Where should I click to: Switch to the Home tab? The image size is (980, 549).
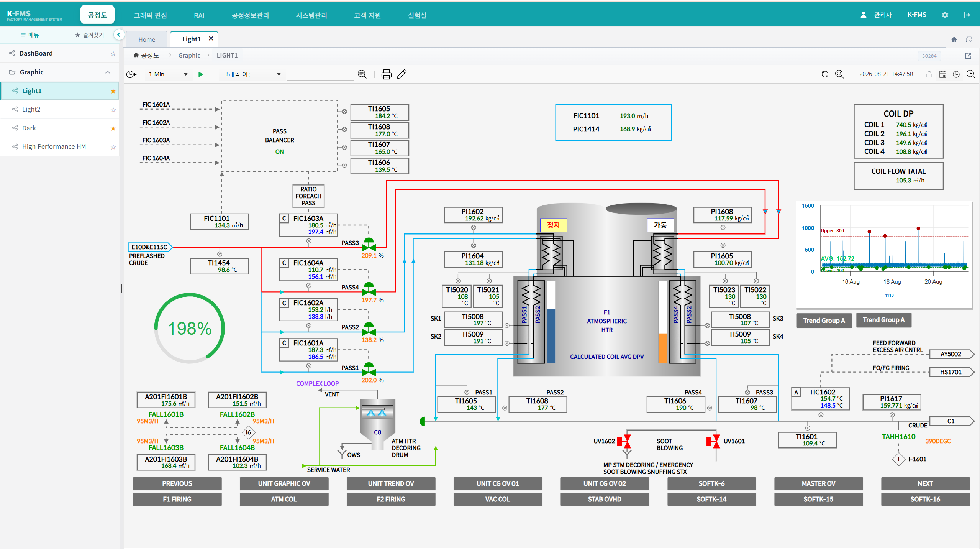point(147,39)
